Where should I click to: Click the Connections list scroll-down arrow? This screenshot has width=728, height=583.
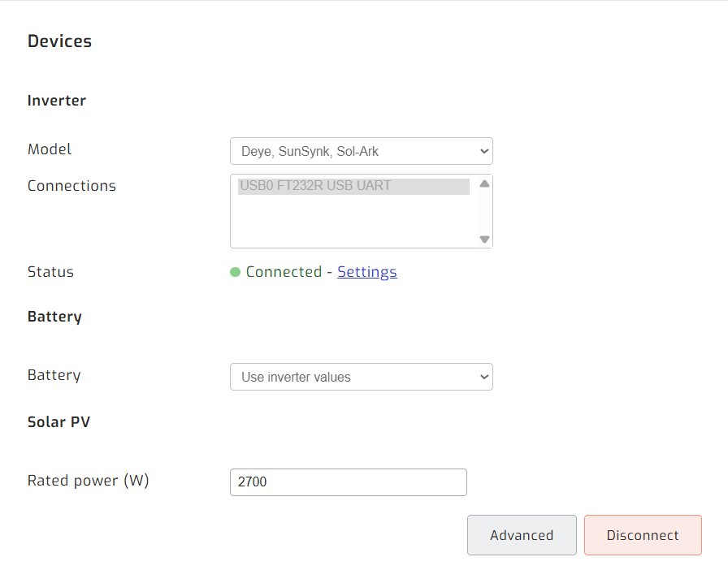point(484,239)
